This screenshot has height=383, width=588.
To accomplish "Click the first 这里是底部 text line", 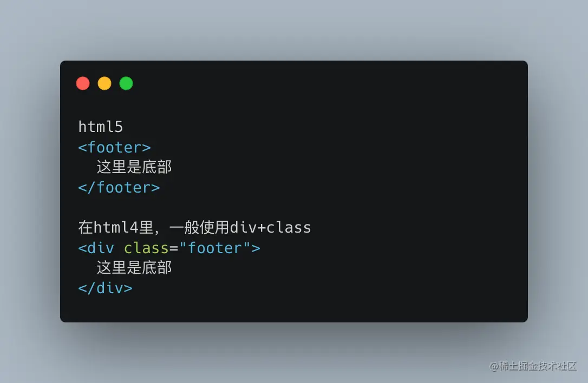I will [134, 167].
